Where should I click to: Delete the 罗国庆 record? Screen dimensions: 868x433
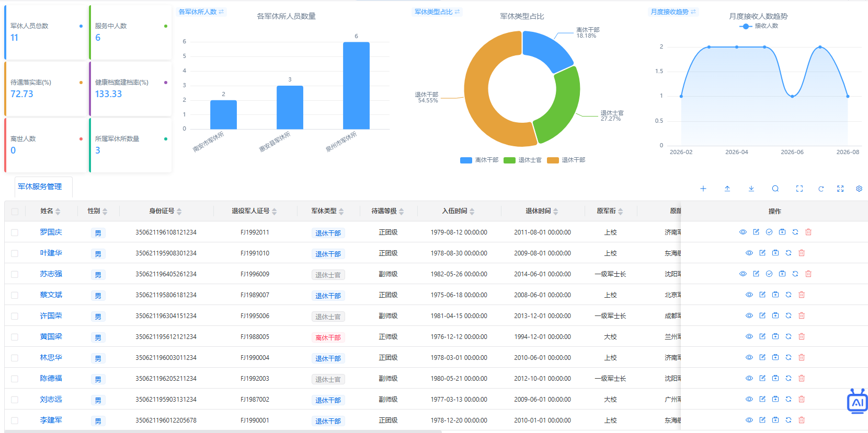click(x=808, y=232)
